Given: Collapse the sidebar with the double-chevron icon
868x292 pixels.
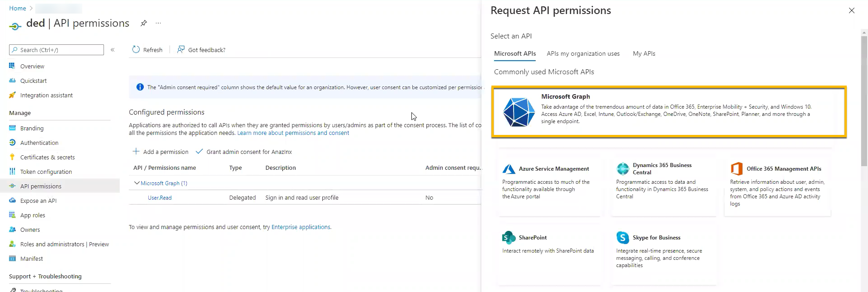Looking at the screenshot, I should click(113, 50).
